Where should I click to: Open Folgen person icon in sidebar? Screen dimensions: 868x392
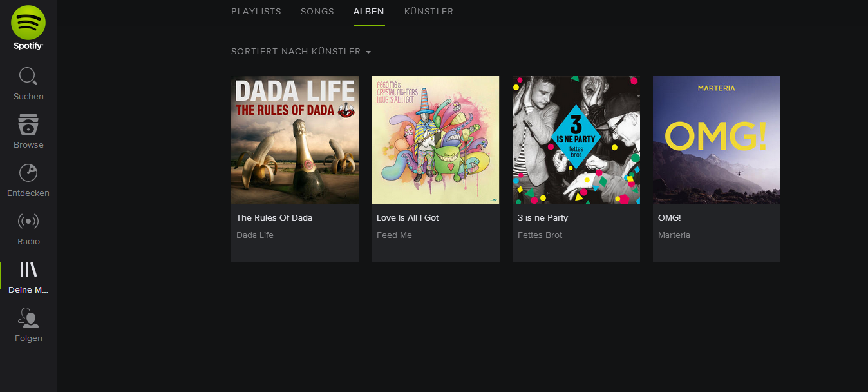(28, 318)
